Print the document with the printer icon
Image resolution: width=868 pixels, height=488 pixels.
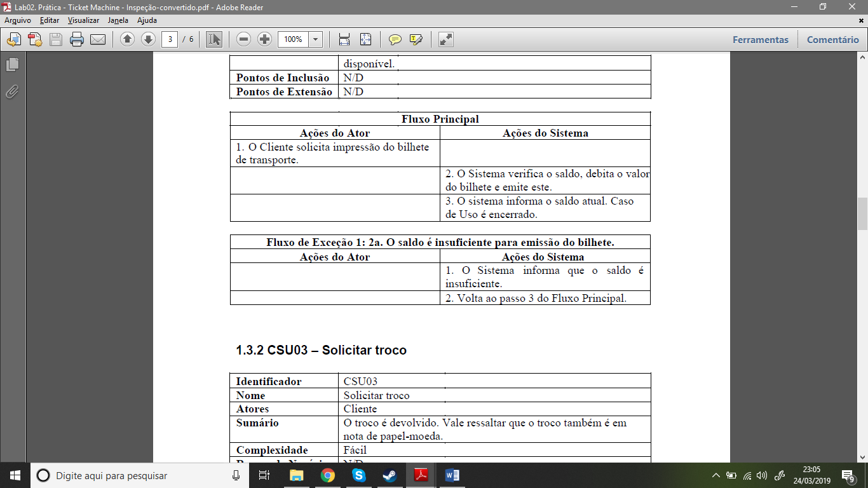[77, 39]
